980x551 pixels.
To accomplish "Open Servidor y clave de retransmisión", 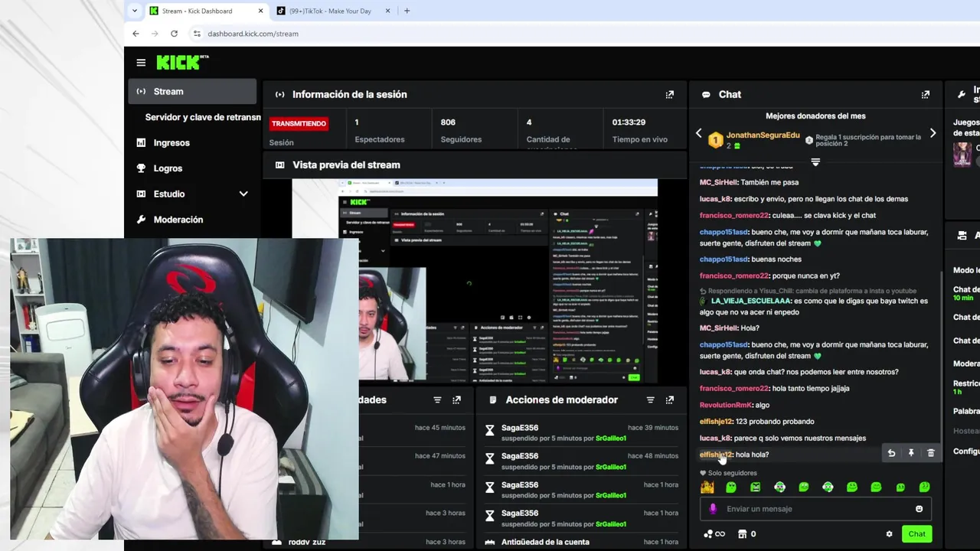I will tap(203, 117).
